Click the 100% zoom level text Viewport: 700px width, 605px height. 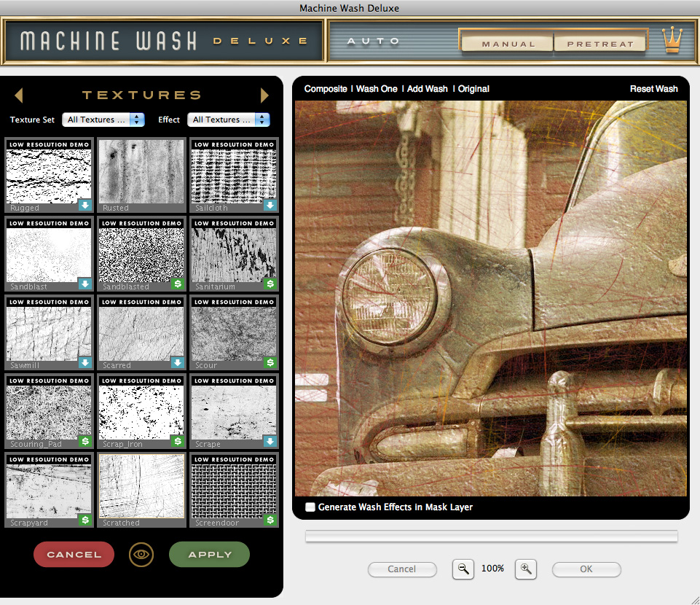(x=492, y=569)
